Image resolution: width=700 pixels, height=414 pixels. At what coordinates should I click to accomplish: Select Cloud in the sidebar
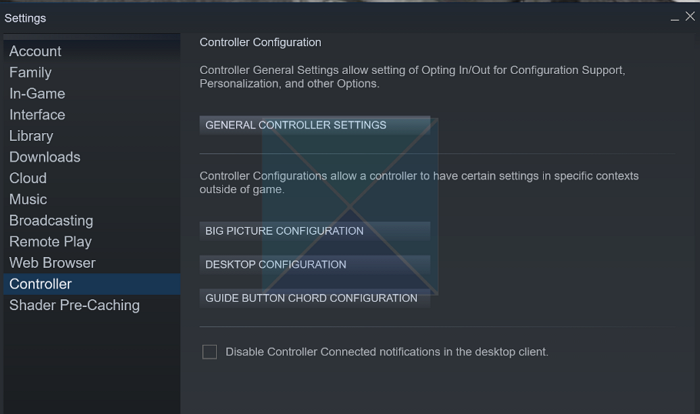(x=28, y=178)
